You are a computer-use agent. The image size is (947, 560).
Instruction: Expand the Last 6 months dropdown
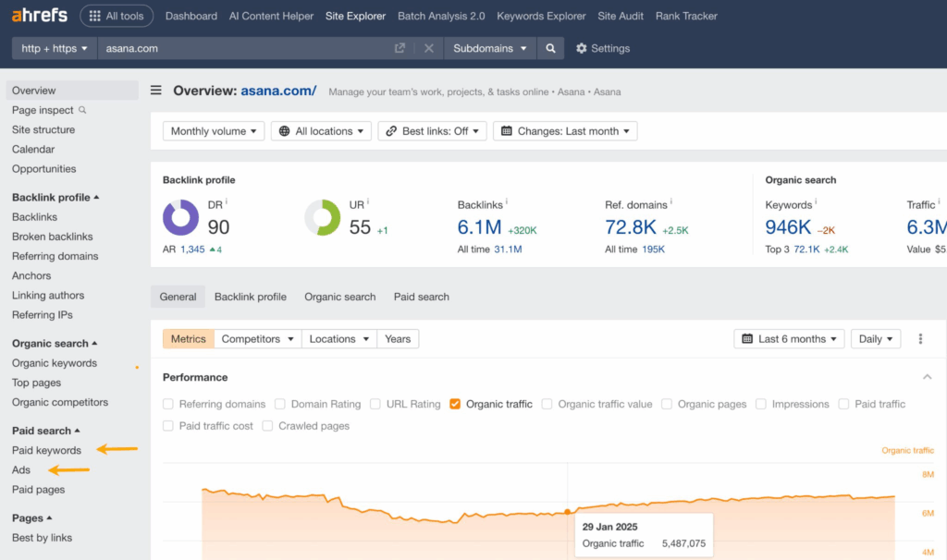[x=789, y=339]
